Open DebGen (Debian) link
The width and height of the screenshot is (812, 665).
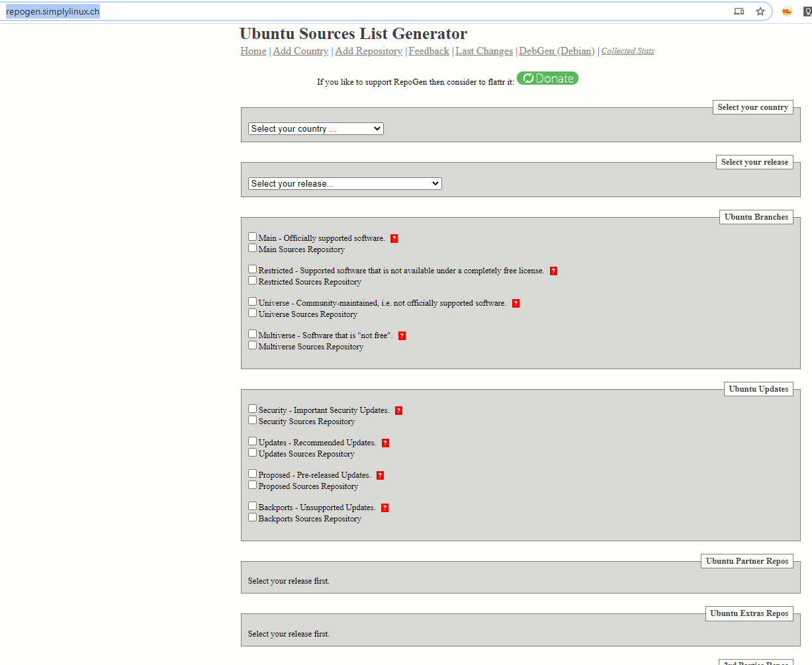click(x=557, y=51)
